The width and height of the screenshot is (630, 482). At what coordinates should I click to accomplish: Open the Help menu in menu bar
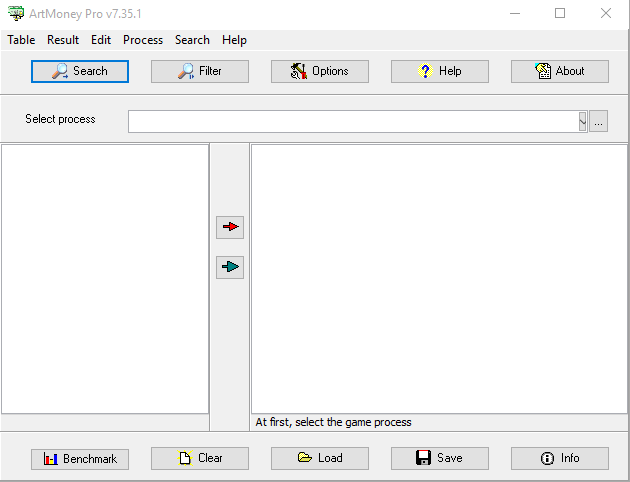[x=234, y=40]
